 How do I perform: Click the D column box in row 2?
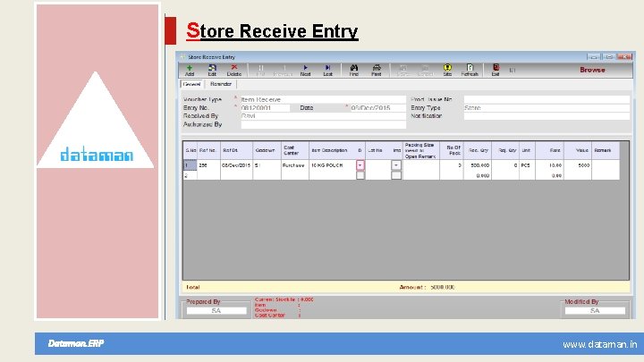[360, 175]
